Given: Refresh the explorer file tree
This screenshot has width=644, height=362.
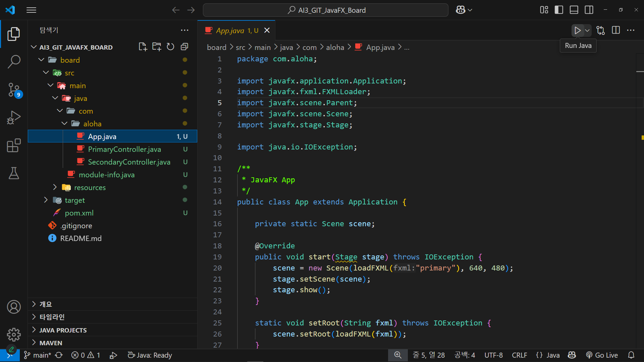Looking at the screenshot, I should [170, 47].
